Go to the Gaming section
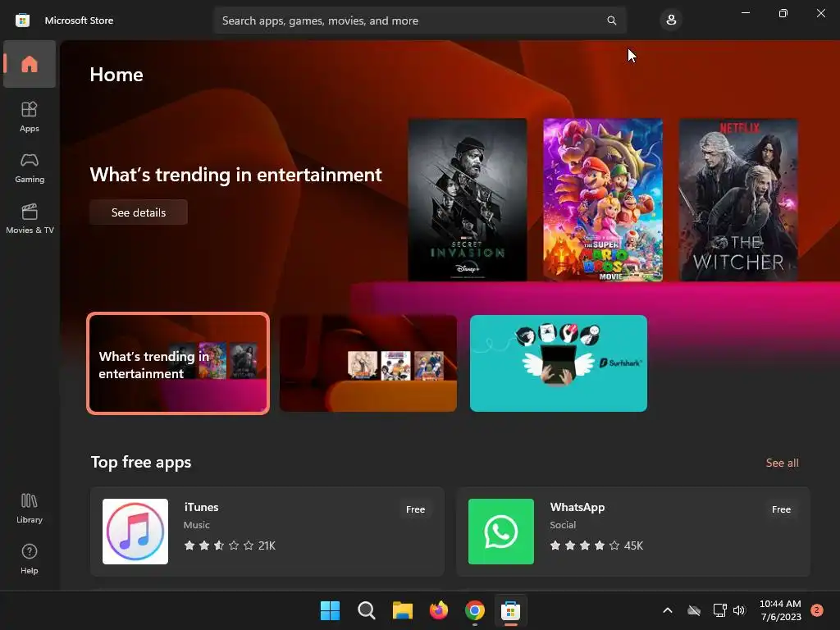This screenshot has width=840, height=630. 30,167
